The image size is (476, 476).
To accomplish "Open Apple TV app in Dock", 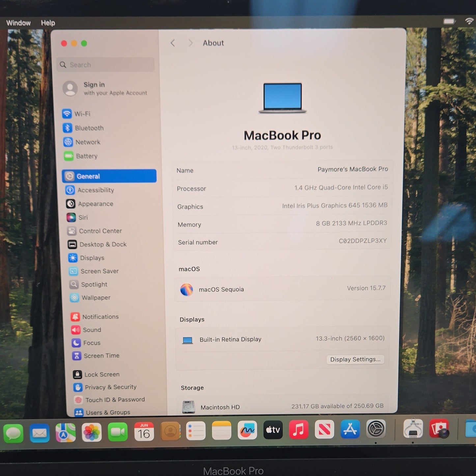I will click(x=273, y=430).
